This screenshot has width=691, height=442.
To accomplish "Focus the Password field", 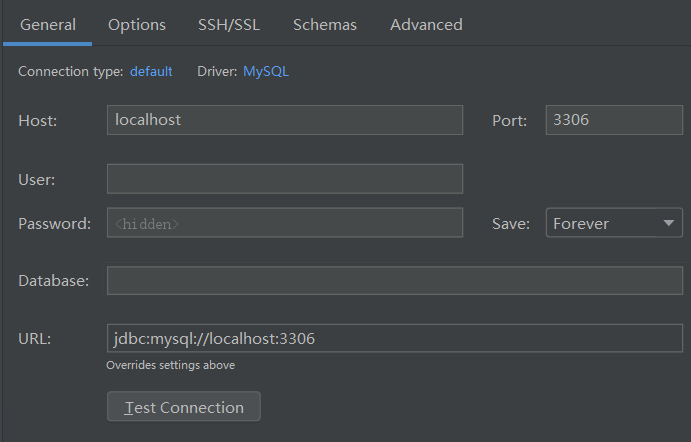I will (x=284, y=223).
